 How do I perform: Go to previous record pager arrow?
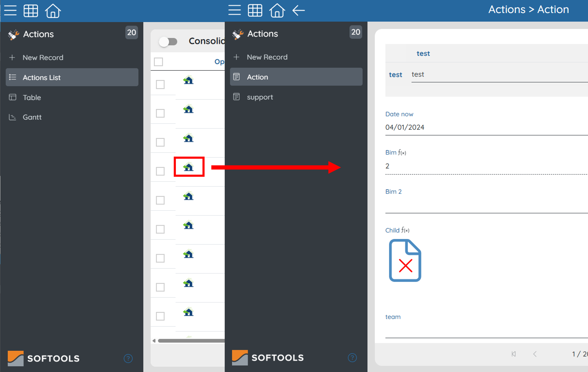click(535, 354)
